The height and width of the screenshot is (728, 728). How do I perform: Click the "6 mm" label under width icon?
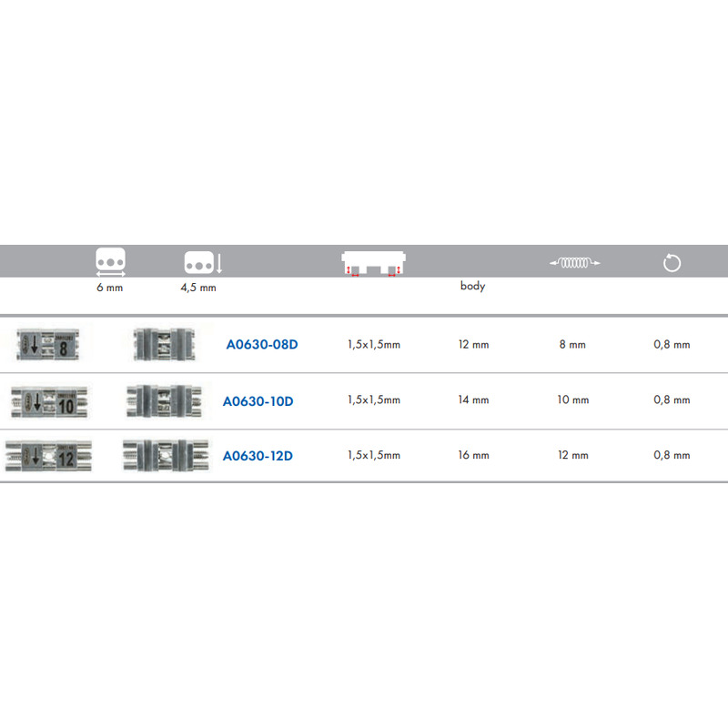[109, 288]
